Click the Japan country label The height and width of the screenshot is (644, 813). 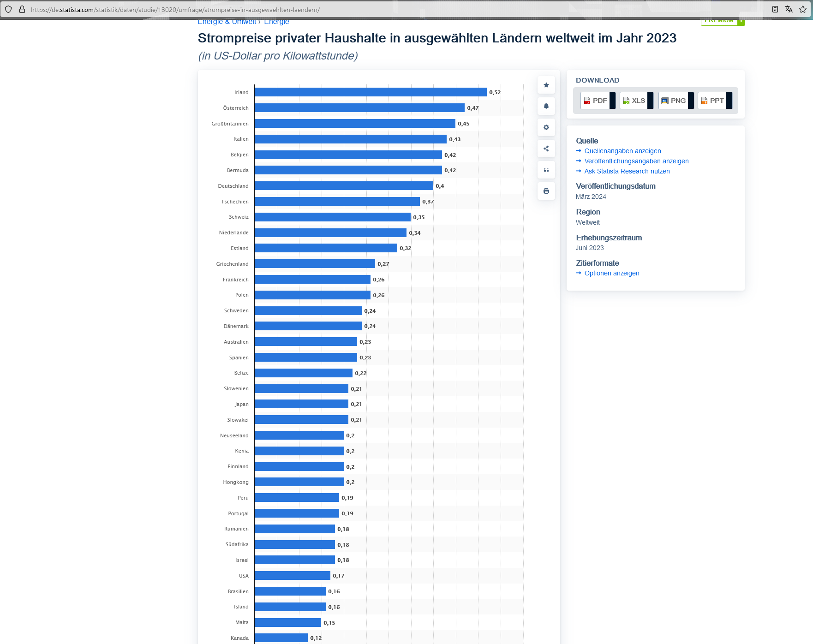[242, 404]
